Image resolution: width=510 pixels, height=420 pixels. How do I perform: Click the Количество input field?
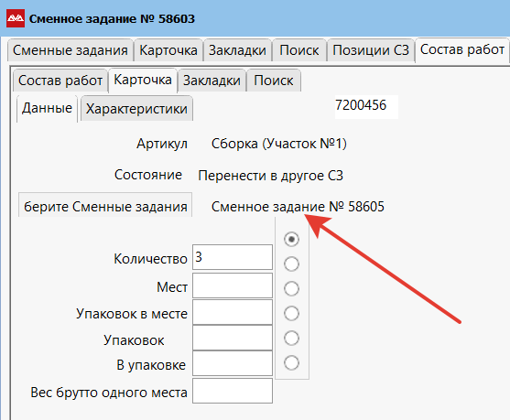233,257
